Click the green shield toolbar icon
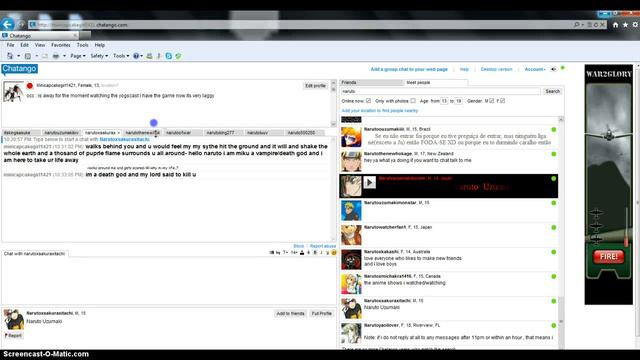The image size is (640, 360). (178, 56)
